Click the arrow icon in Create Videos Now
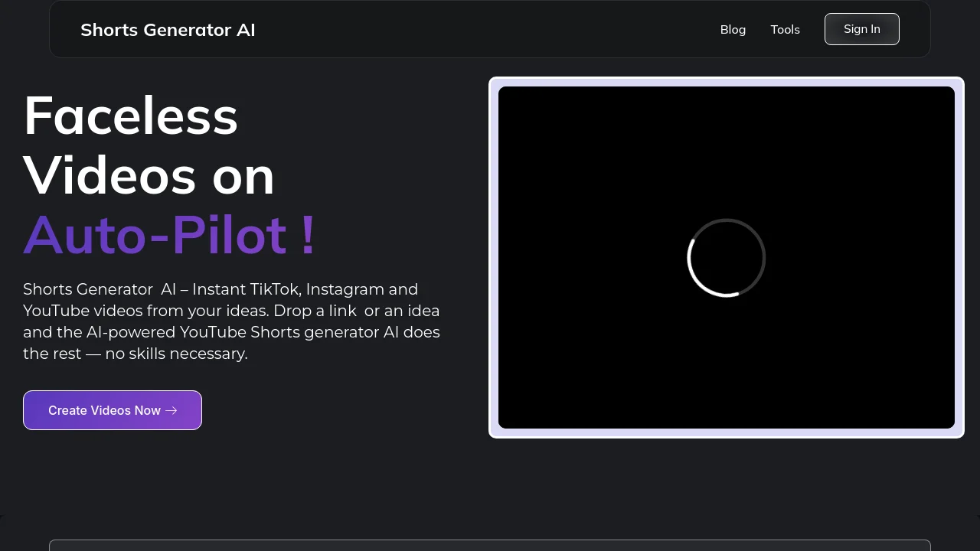 click(x=171, y=410)
